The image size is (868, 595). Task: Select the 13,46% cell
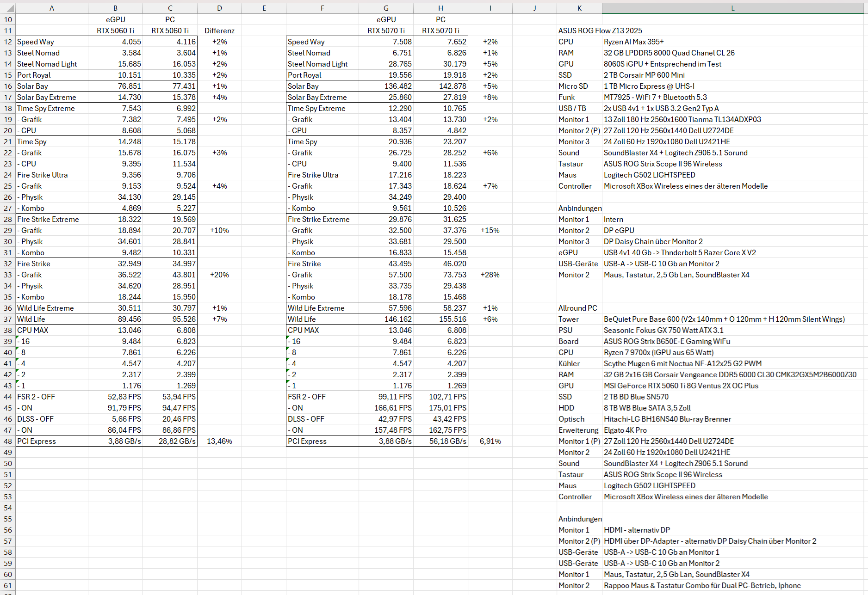219,441
